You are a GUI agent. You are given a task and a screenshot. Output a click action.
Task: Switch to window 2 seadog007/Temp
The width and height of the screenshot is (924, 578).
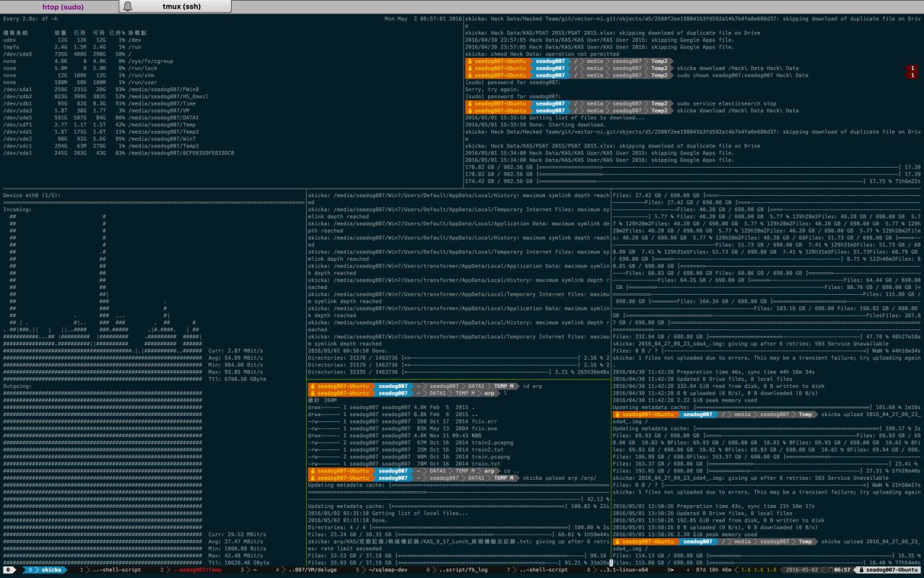click(x=193, y=570)
